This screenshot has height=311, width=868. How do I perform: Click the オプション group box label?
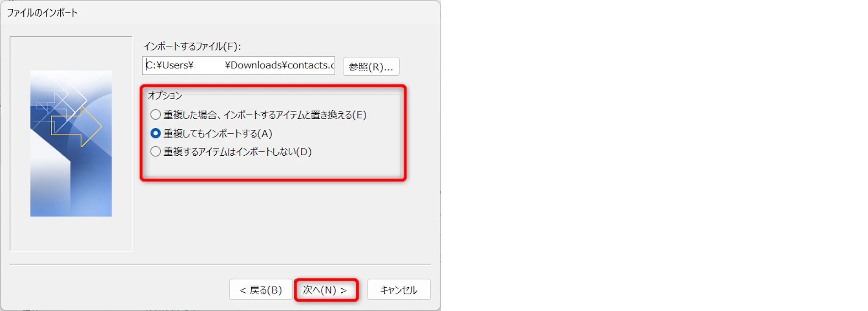165,95
